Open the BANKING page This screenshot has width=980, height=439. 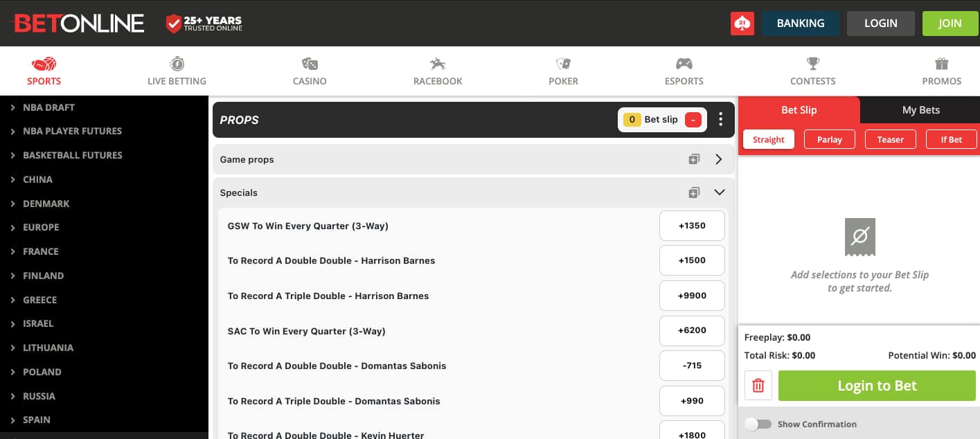coord(801,24)
